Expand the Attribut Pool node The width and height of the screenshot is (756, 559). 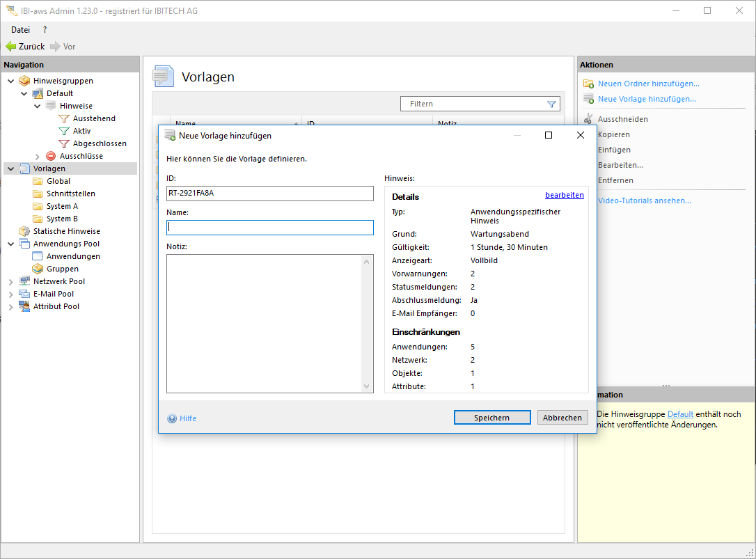[x=10, y=306]
